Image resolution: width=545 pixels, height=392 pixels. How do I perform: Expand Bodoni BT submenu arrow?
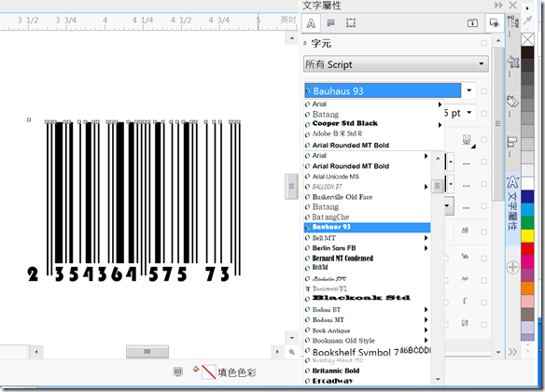[x=426, y=309]
